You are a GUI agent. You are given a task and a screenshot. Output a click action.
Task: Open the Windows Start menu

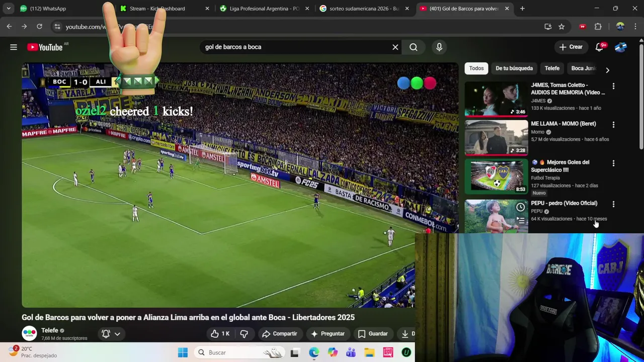click(183, 353)
